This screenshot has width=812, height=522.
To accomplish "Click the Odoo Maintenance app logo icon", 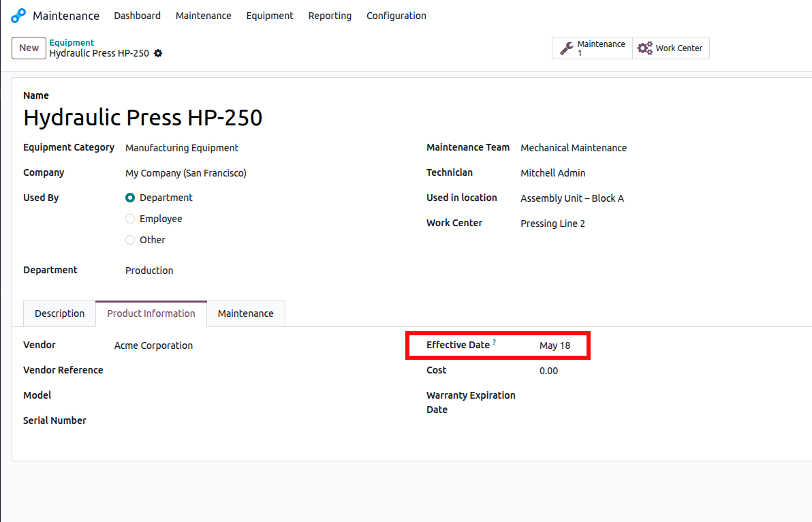I will coord(18,16).
